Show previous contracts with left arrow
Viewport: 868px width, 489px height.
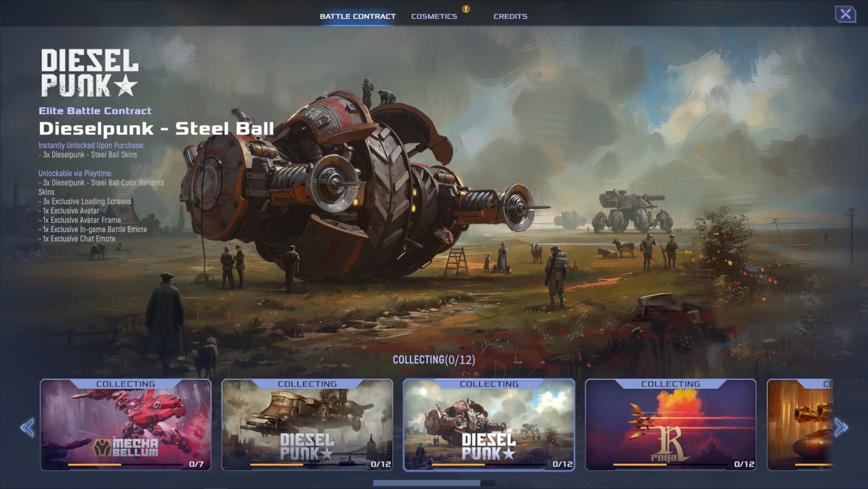coord(27,427)
